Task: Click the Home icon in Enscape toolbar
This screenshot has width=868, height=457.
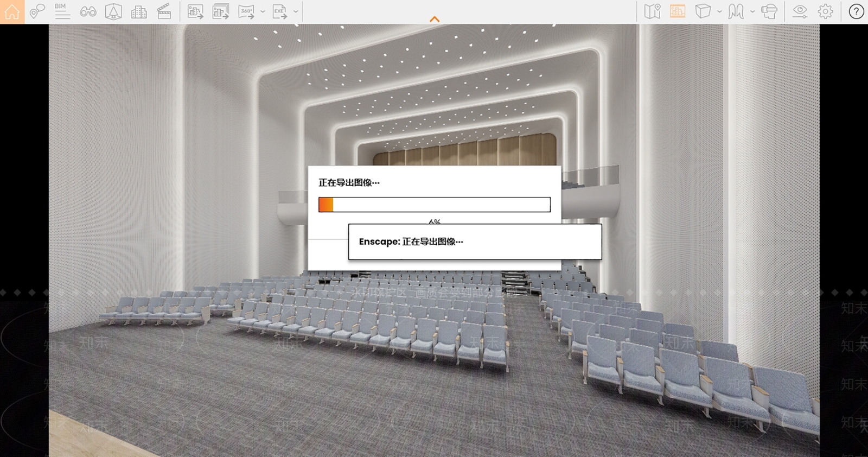Action: [x=12, y=11]
